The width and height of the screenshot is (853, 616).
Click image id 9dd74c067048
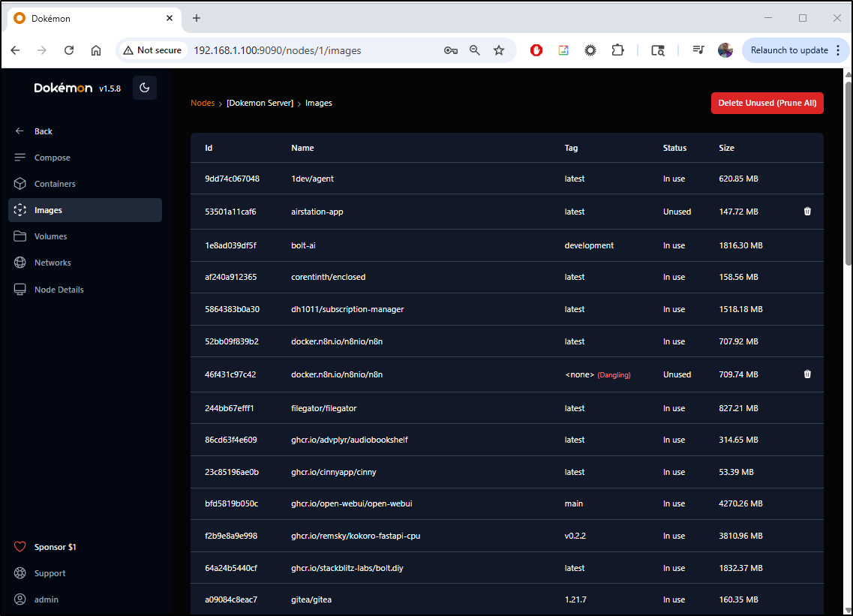pos(232,179)
